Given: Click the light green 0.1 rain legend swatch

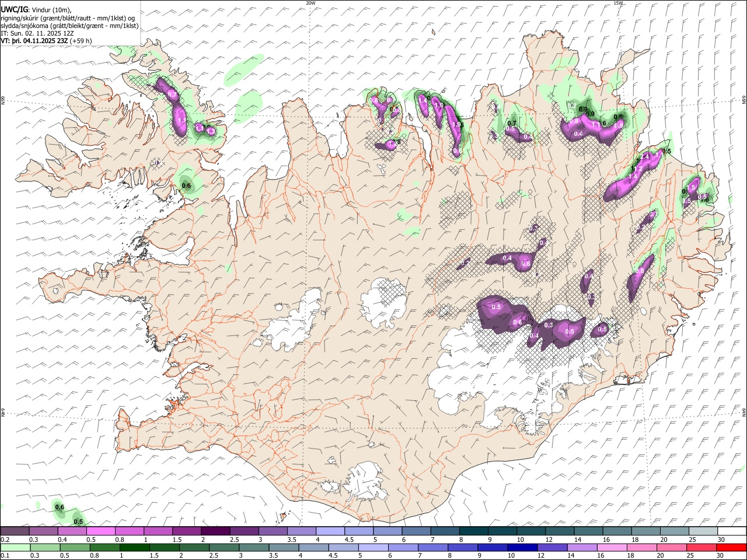Looking at the screenshot, I should pos(15,547).
